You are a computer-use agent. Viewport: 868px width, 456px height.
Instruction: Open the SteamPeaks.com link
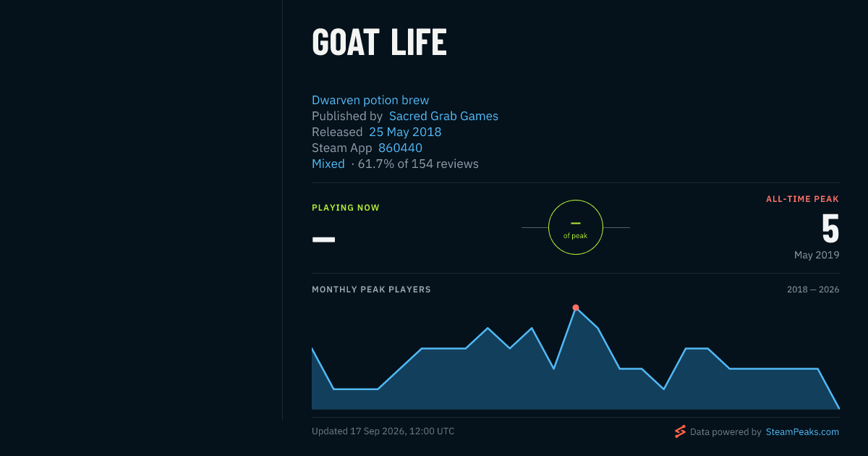pyautogui.click(x=802, y=432)
